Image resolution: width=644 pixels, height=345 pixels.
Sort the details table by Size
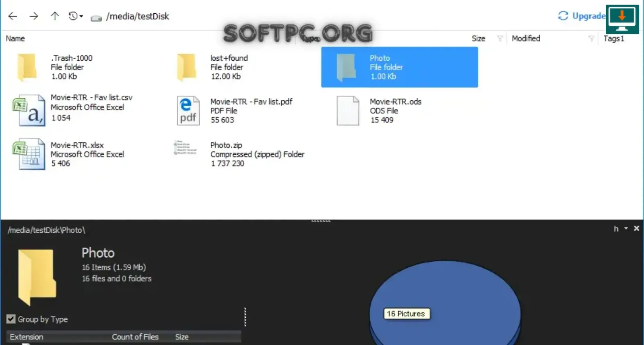point(182,337)
